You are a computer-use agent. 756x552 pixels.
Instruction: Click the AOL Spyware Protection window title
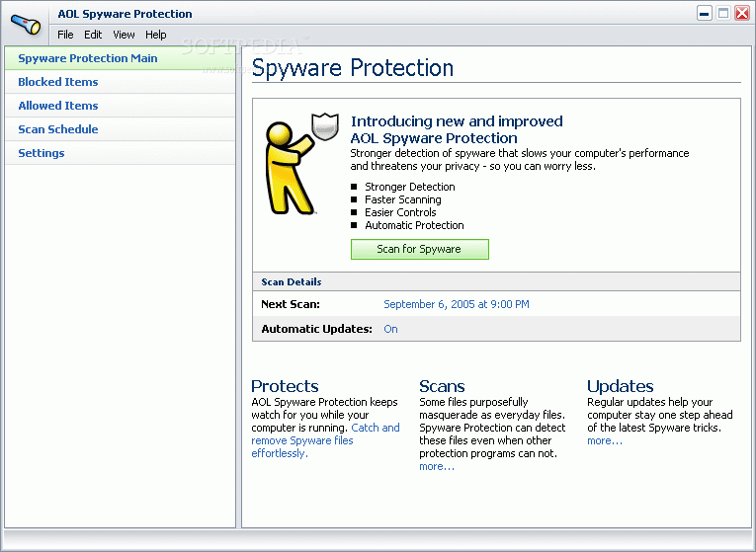[x=125, y=14]
